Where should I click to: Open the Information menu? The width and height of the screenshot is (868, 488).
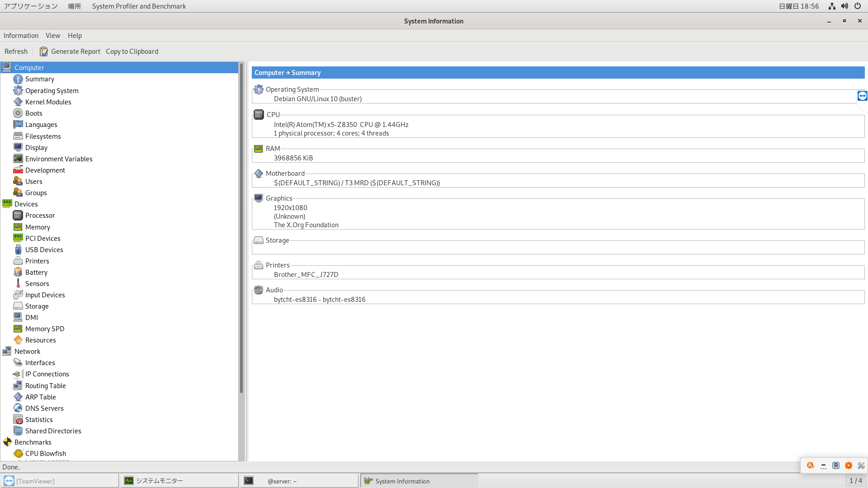(21, 36)
